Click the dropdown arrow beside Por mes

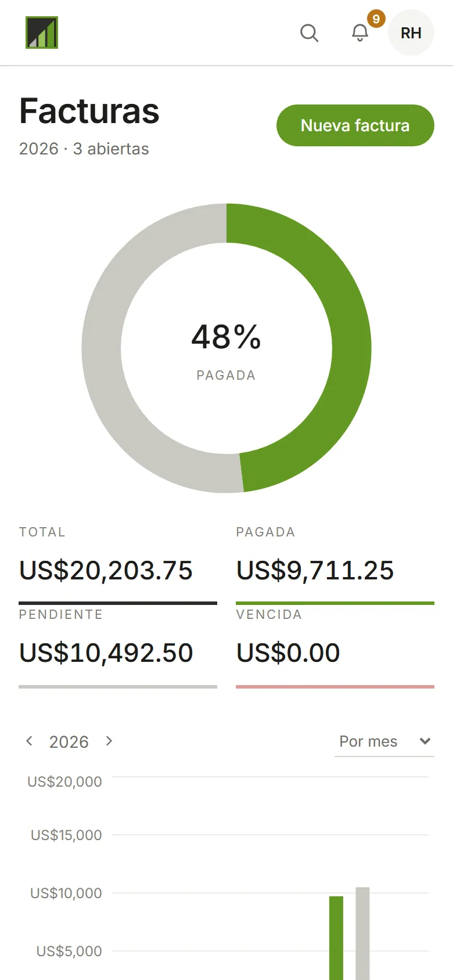(425, 741)
